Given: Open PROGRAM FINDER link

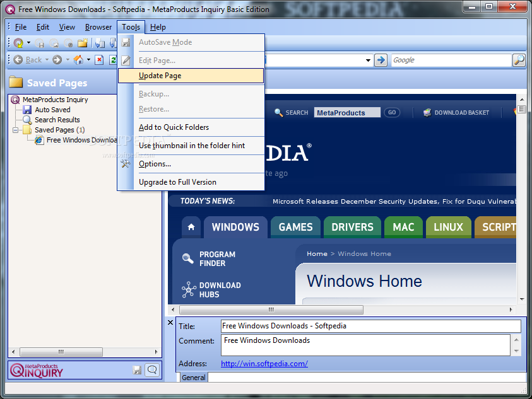Looking at the screenshot, I should pyautogui.click(x=217, y=259).
